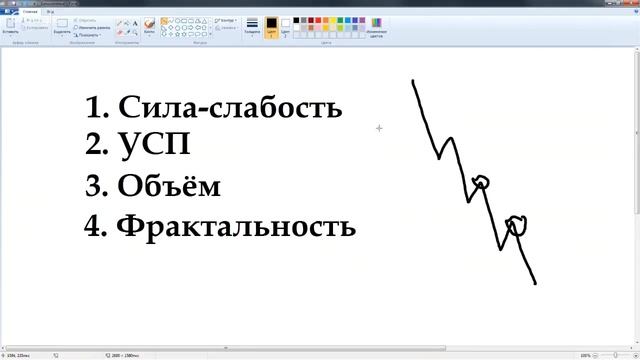Click the vertical scrollbar thumb
Image resolution: width=640 pixels, height=360 pixels.
(637, 133)
